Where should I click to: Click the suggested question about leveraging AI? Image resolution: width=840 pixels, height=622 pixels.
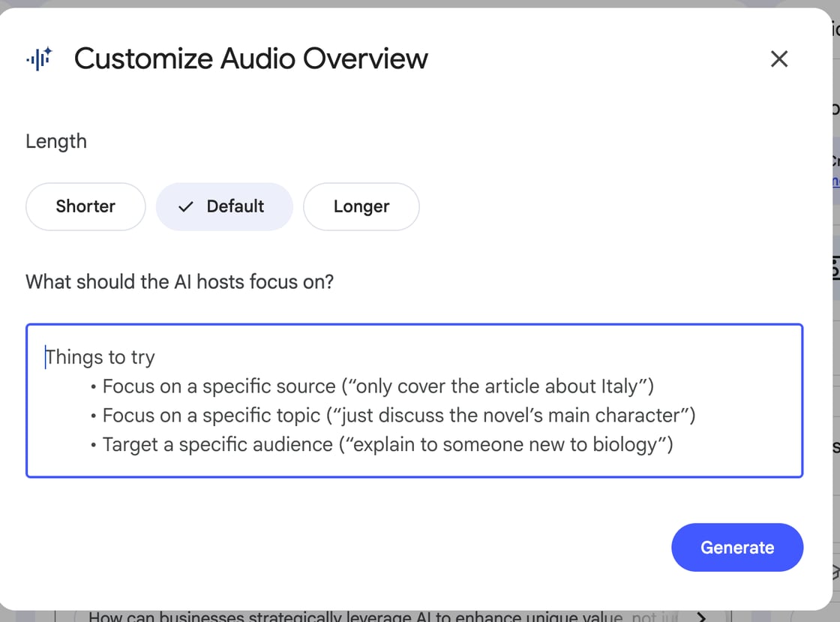coord(375,615)
